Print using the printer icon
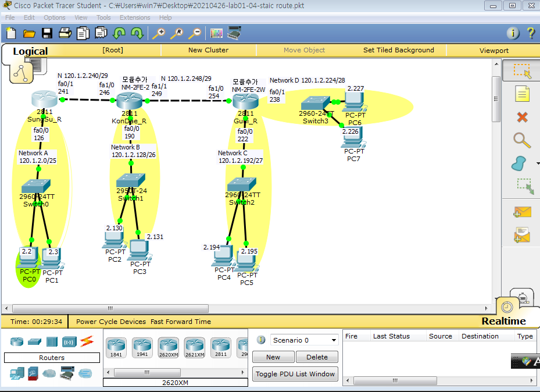Image resolution: width=540 pixels, height=392 pixels. coord(65,33)
